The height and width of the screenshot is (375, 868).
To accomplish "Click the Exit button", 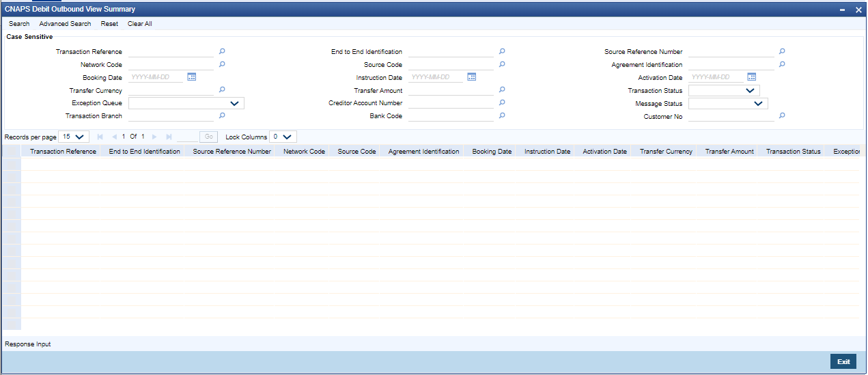I will [x=843, y=361].
